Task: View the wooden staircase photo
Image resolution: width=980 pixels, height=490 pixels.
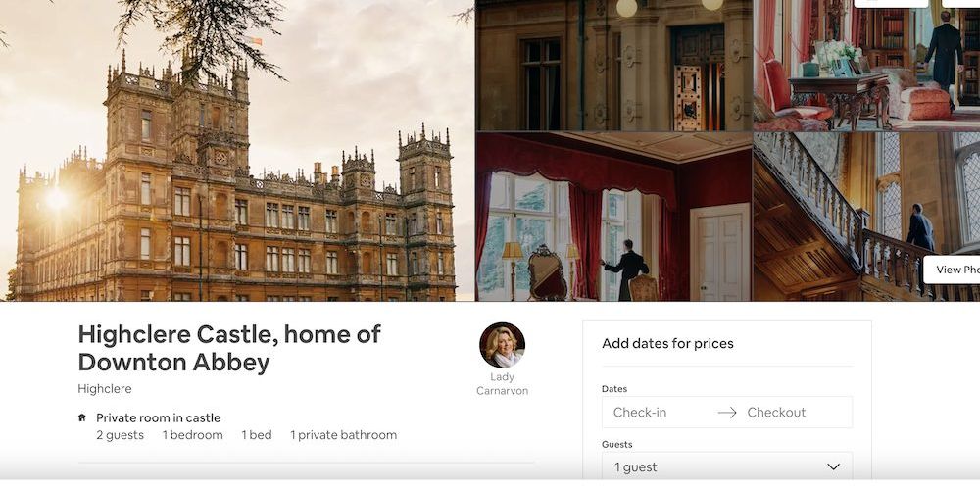Action: pyautogui.click(x=867, y=217)
